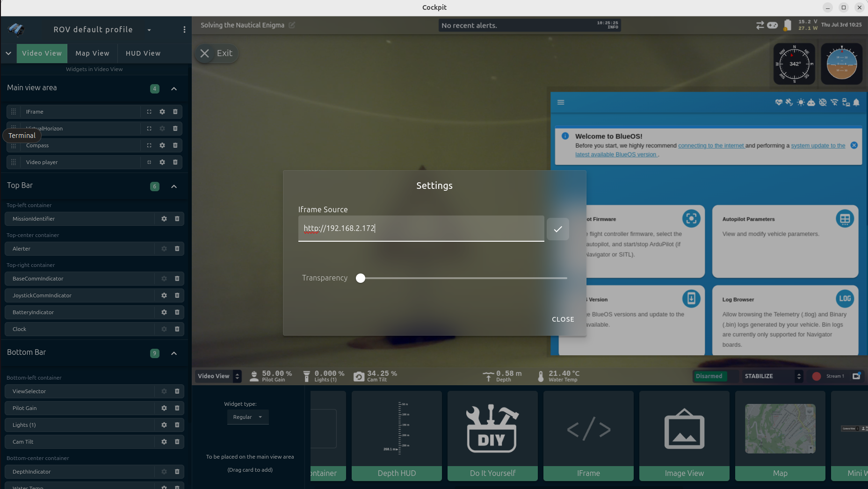Click the No recent alerts bar
Screen dimensions: 868x489
[530, 25]
